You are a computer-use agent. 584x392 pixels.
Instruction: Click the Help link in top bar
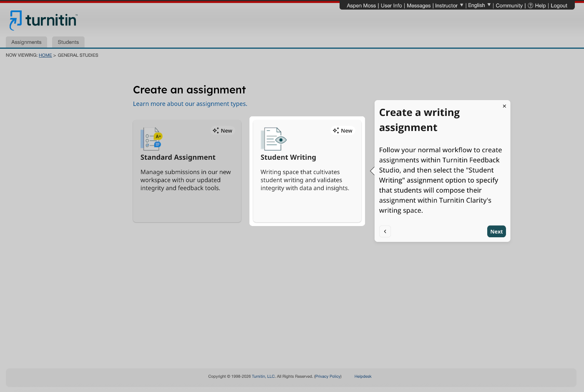click(x=540, y=5)
